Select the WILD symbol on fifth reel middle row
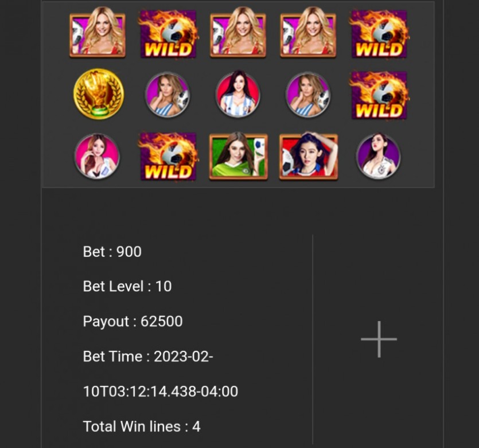Screen dimensions: 479x448 [x=379, y=95]
